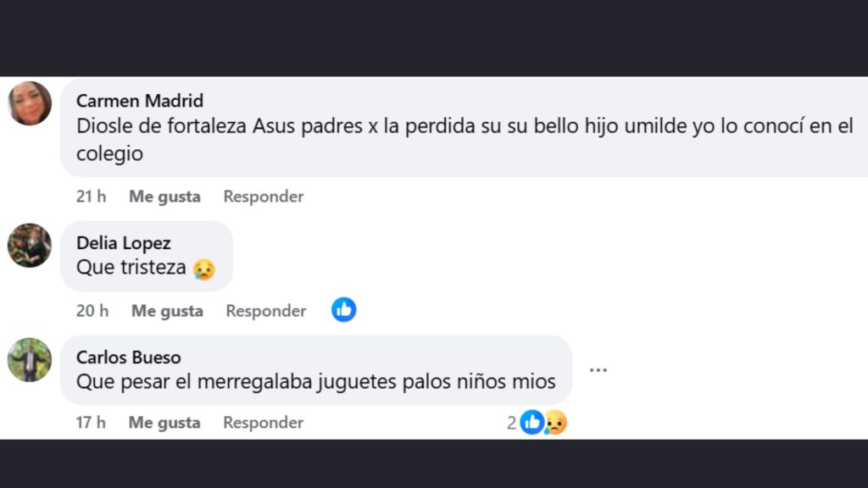This screenshot has height=488, width=868.
Task: Open Delia Lopez's profile picture
Action: (30, 246)
